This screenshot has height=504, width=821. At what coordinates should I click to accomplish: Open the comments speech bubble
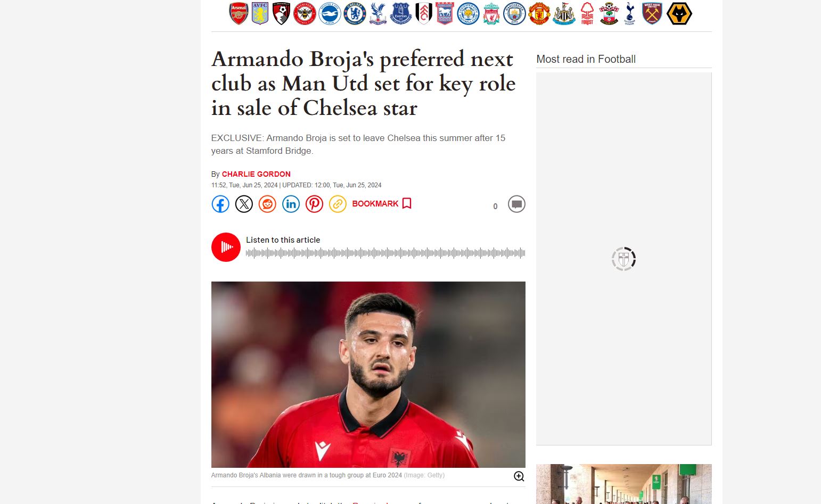click(516, 204)
